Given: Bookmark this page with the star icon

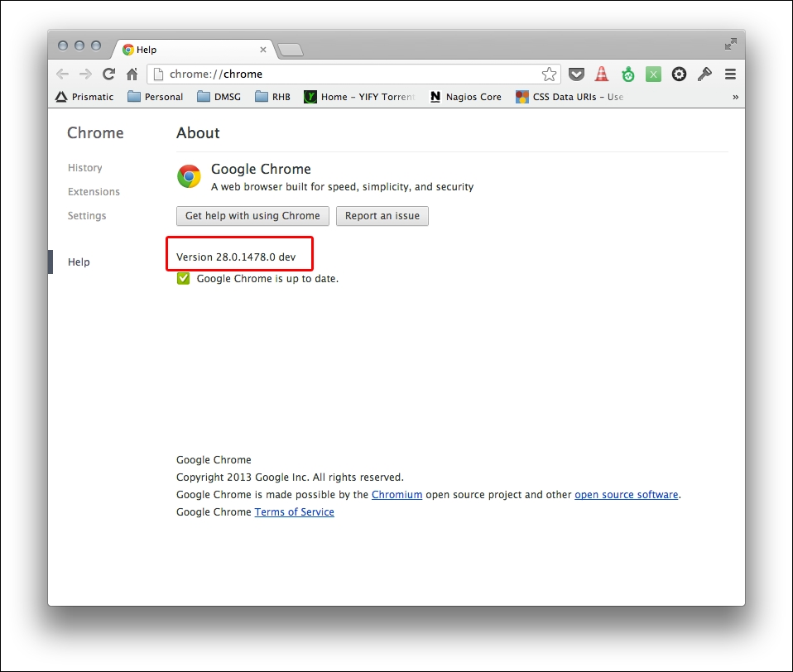Looking at the screenshot, I should 549,74.
